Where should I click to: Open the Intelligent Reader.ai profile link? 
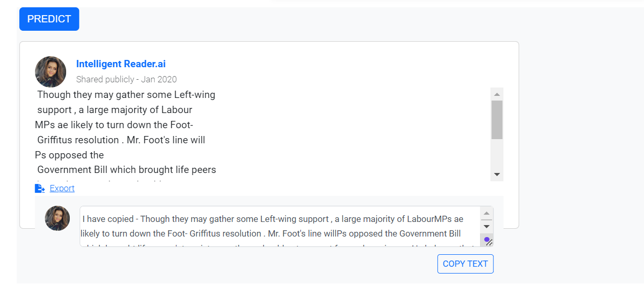(x=121, y=64)
